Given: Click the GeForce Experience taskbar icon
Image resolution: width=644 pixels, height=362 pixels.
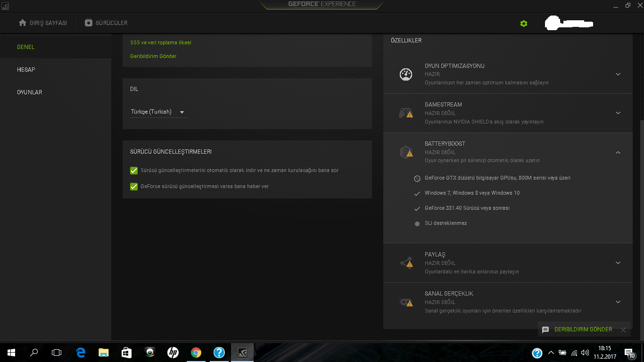Looking at the screenshot, I should 242,353.
